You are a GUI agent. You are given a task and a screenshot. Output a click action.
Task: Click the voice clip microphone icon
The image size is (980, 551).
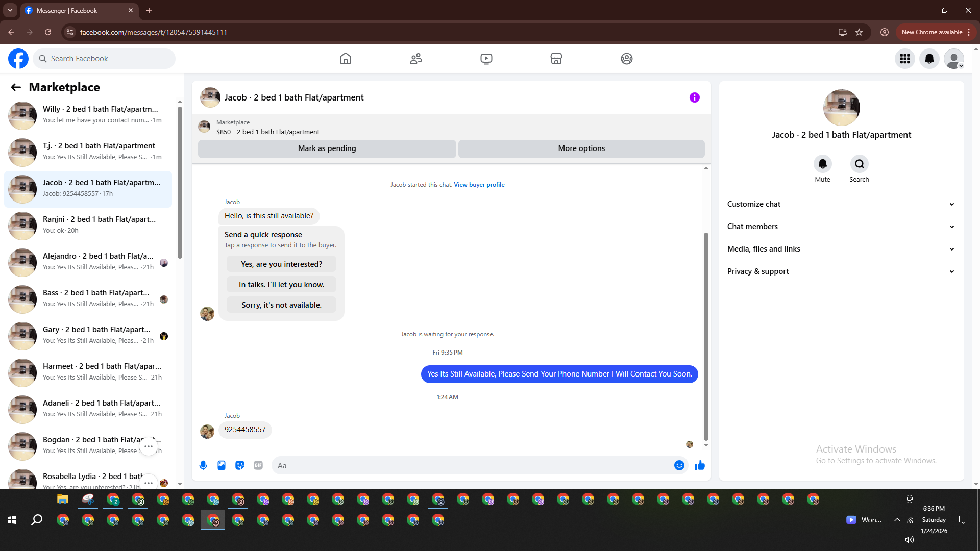(x=203, y=465)
